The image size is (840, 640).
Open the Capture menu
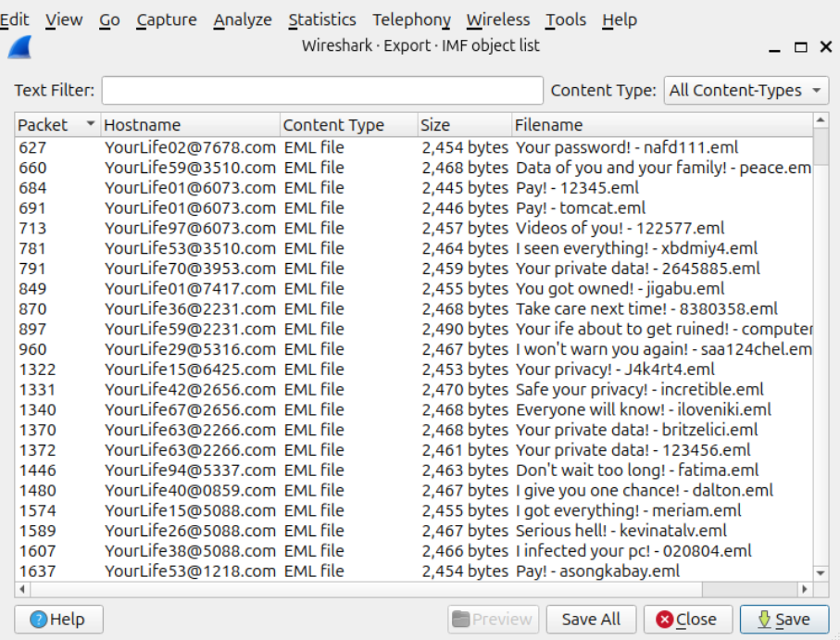point(167,19)
